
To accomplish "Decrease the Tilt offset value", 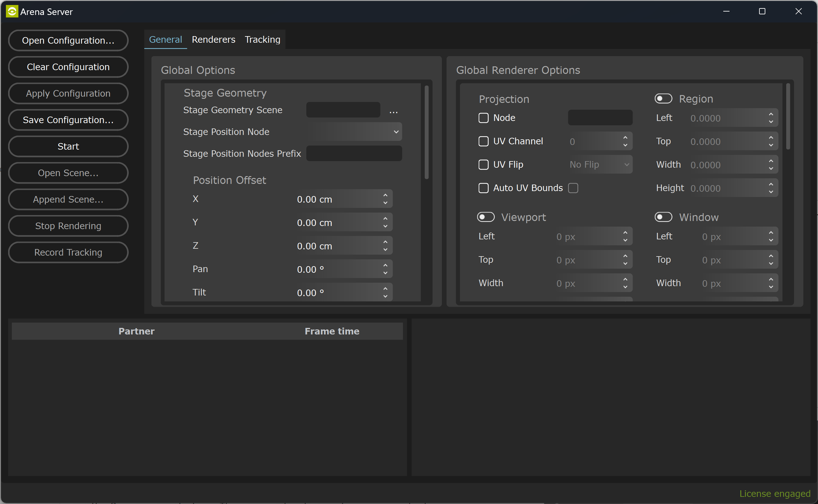I will [x=385, y=296].
